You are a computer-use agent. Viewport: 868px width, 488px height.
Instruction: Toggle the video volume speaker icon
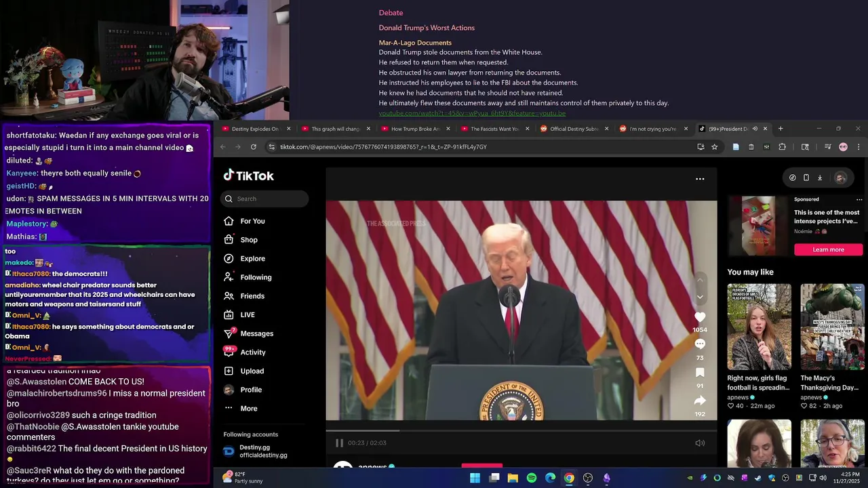(x=700, y=443)
